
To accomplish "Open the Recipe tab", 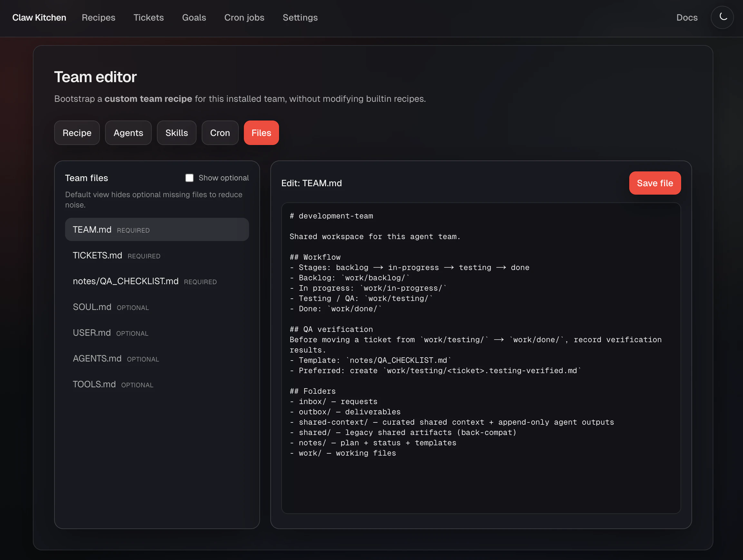I will tap(77, 133).
